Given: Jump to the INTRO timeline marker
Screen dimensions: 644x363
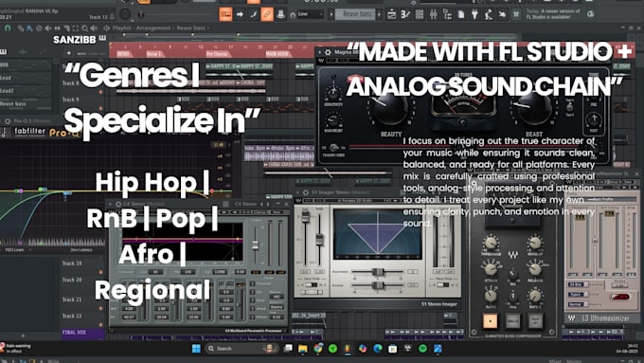Looking at the screenshot, I should coord(123,54).
